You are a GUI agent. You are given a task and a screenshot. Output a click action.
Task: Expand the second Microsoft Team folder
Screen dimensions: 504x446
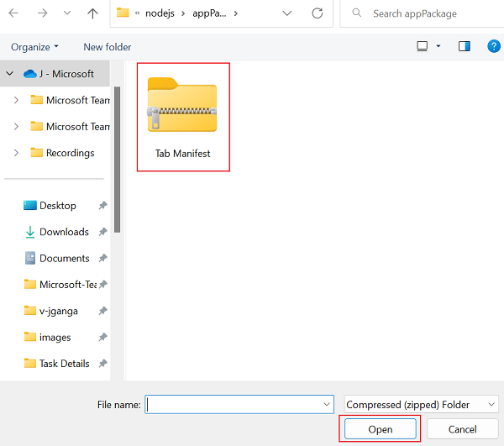click(x=16, y=127)
